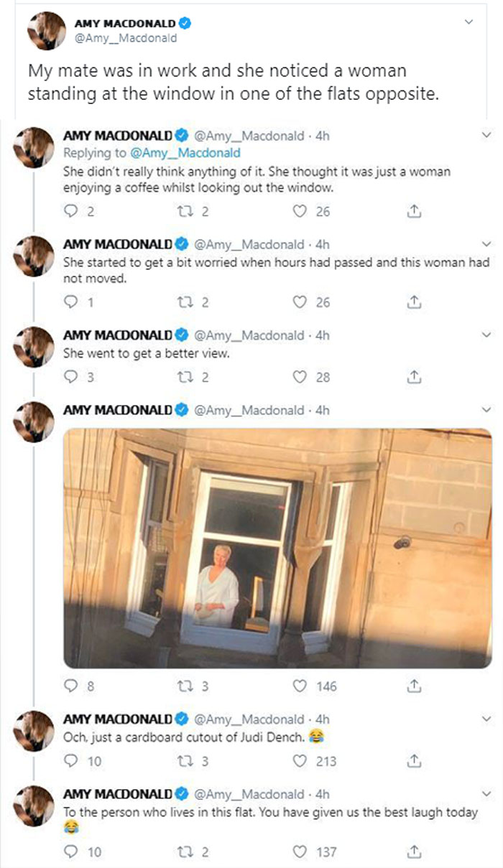Viewport: 503px width, 868px height.
Task: Open @Amy_Macdonald handle on the top tweet
Action: click(x=125, y=39)
